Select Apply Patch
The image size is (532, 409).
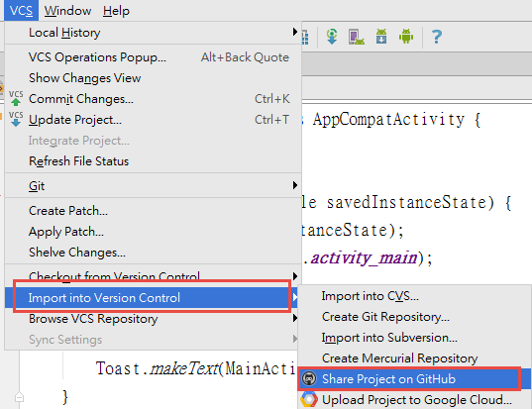153,232
